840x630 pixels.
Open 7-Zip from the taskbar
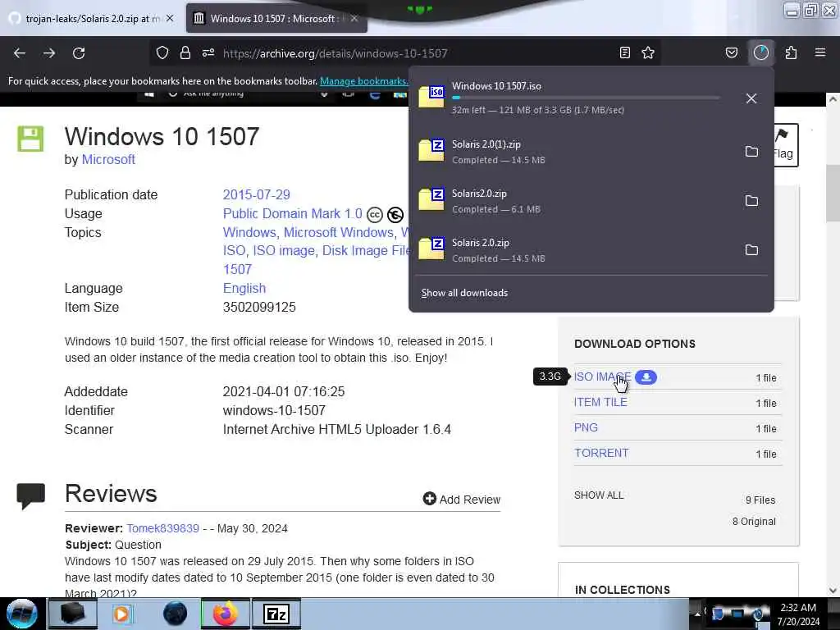(276, 614)
